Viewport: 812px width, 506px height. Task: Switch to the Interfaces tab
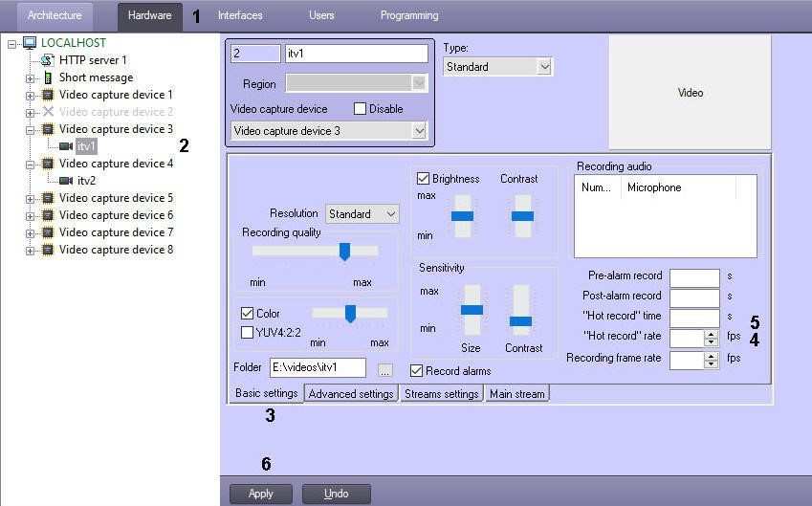point(240,15)
